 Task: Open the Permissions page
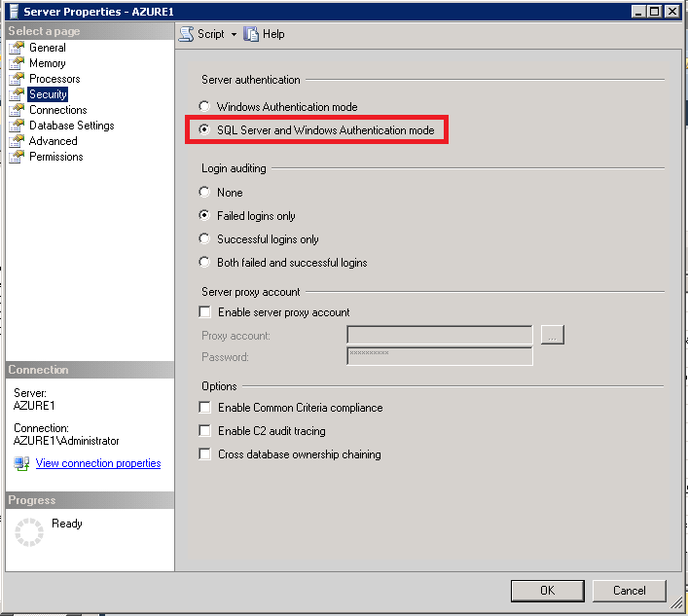tap(56, 157)
